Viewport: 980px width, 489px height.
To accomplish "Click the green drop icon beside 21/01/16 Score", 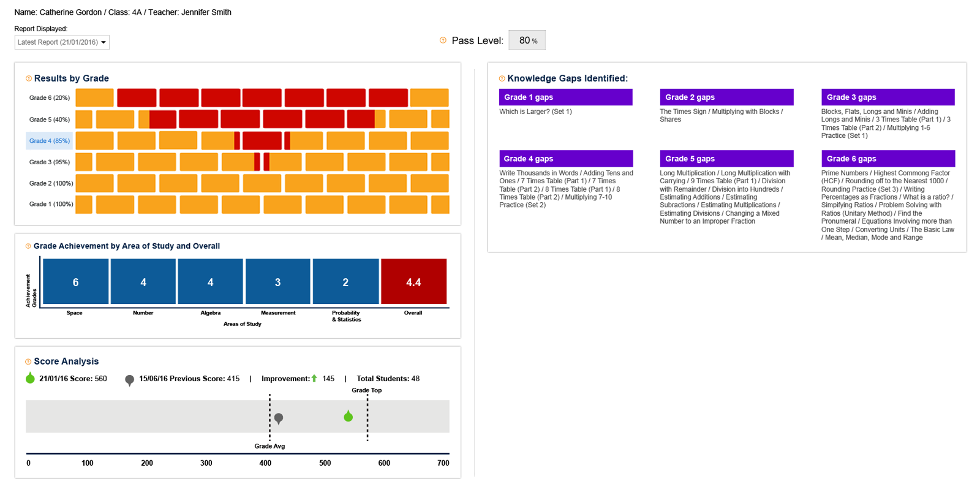I will point(30,378).
